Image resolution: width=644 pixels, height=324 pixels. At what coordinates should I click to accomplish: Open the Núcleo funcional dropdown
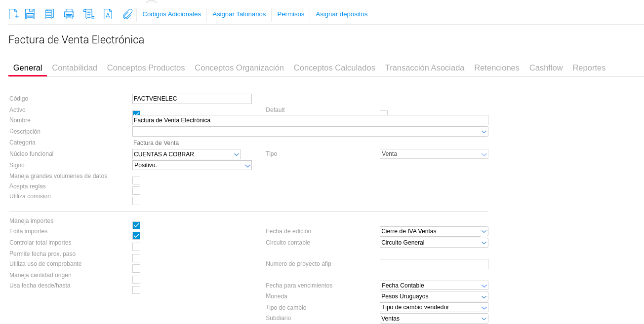coord(187,154)
